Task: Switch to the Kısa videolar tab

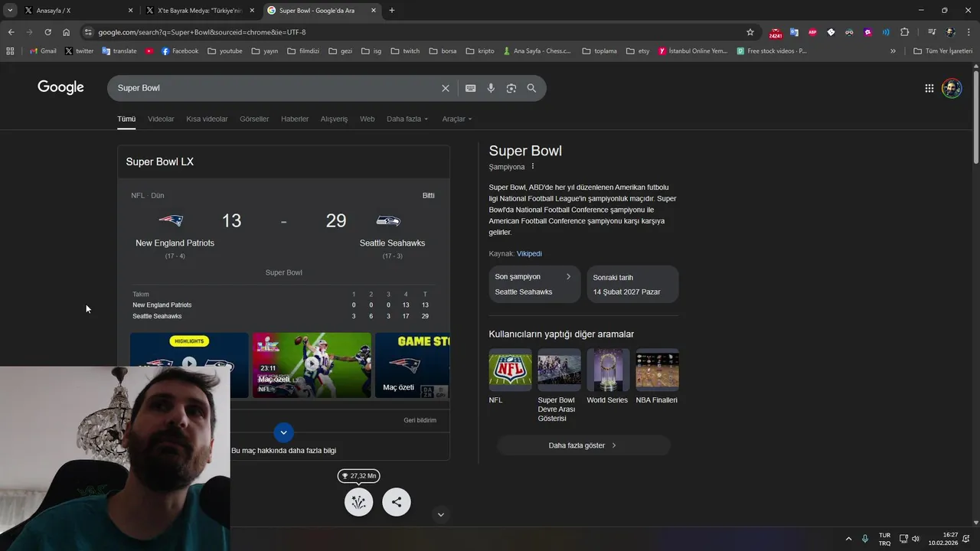Action: coord(207,119)
